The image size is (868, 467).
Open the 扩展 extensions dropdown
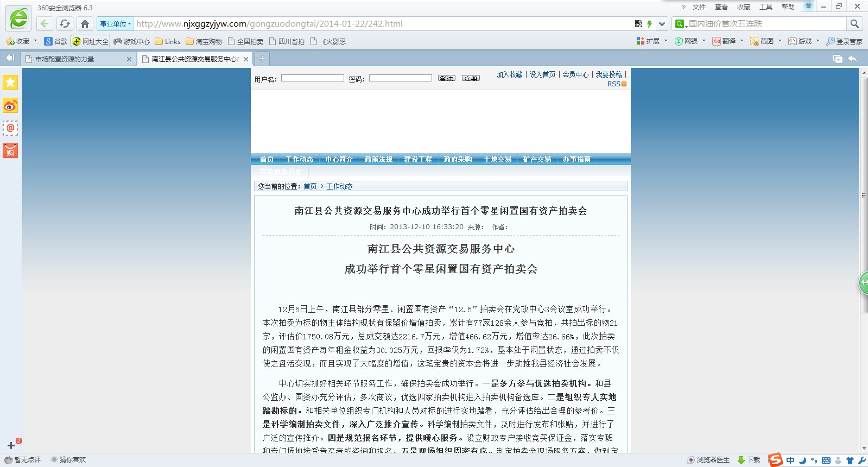[x=666, y=41]
